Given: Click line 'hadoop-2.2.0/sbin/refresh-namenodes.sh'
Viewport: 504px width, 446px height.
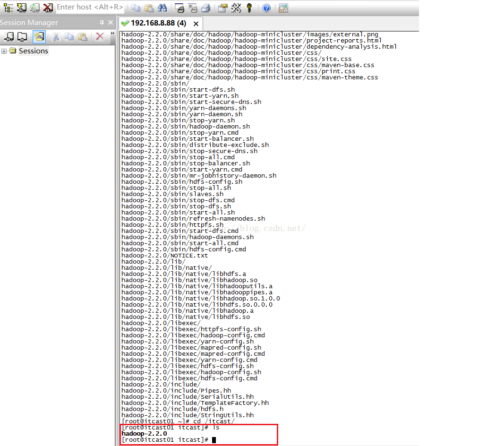Looking at the screenshot, I should click(x=193, y=218).
